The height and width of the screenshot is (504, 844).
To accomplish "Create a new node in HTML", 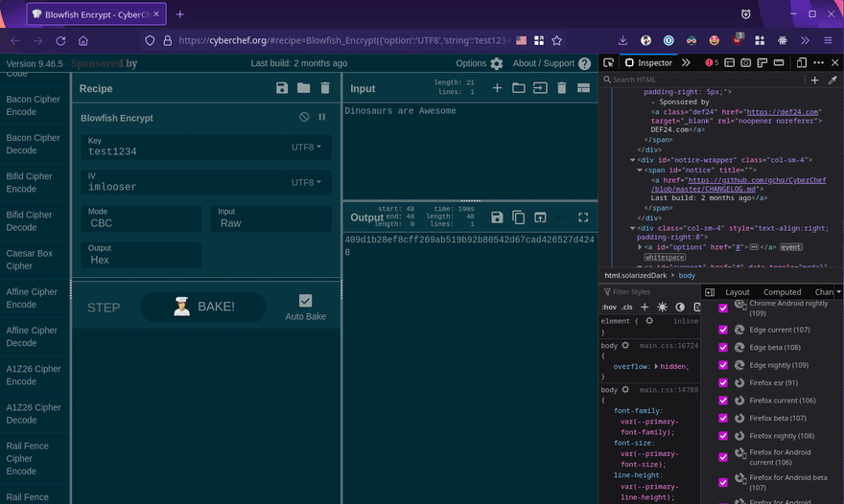I will tap(815, 80).
